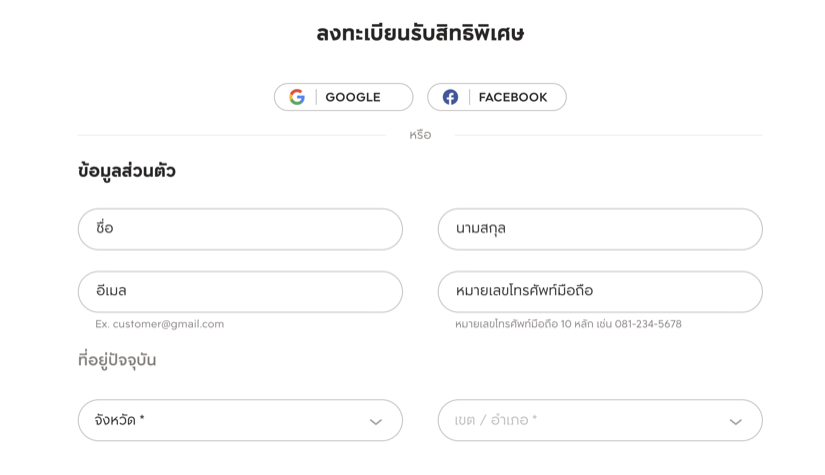Click the "Ex. customer@gmail.com" hint text
The image size is (825, 475).
pyautogui.click(x=159, y=324)
